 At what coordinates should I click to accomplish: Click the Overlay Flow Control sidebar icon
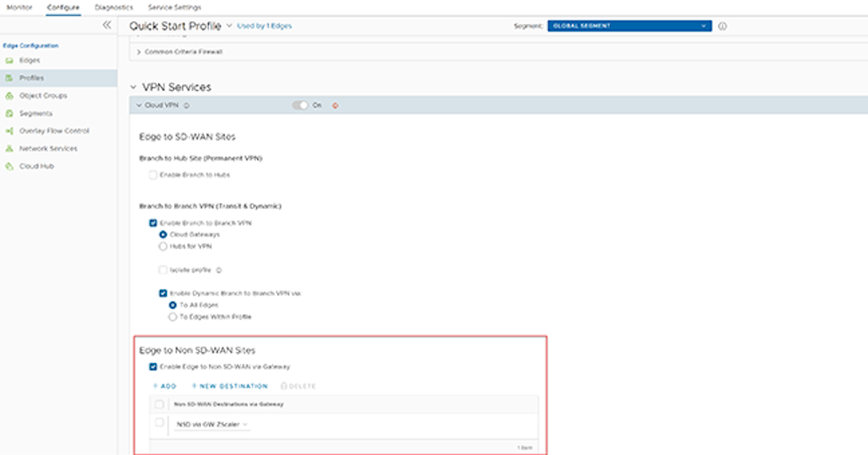tap(10, 131)
